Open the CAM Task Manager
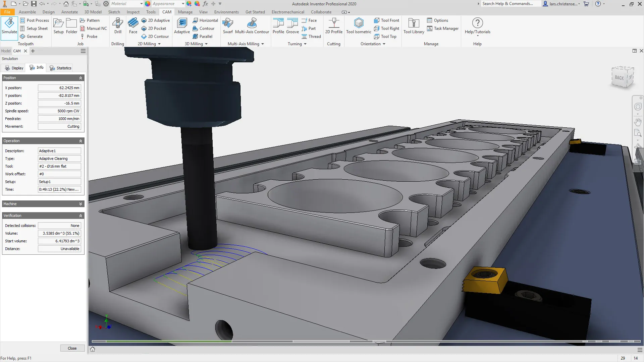Viewport: 644px width, 362px height. (443, 28)
